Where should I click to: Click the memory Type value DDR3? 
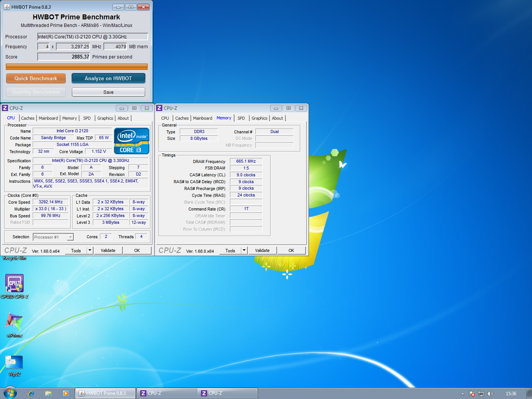199,131
